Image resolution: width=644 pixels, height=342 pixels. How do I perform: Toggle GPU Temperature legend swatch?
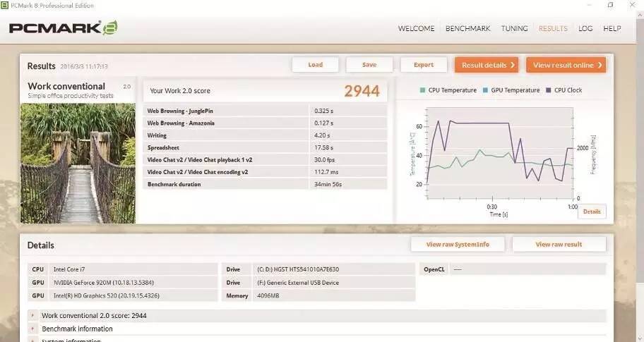(485, 90)
